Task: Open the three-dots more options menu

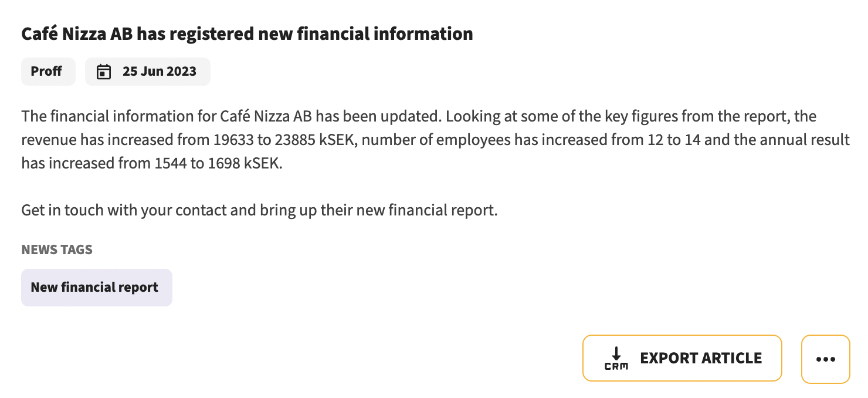Action: tap(825, 359)
